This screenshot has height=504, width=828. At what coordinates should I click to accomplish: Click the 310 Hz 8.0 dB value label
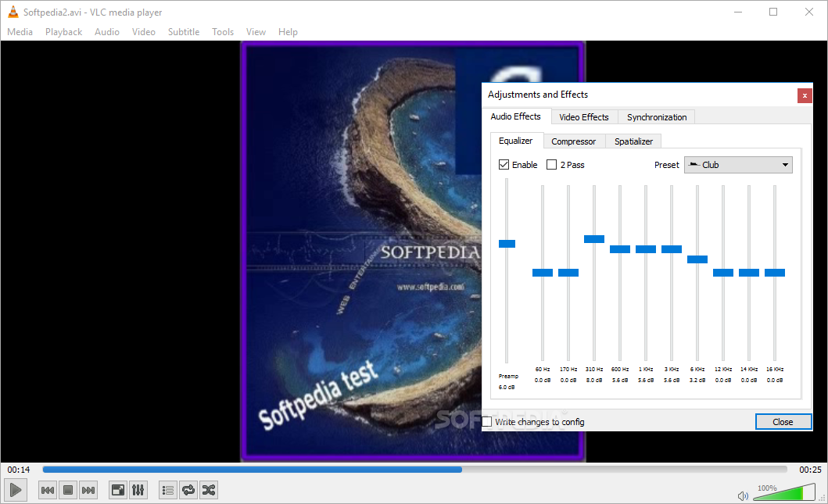coord(594,380)
